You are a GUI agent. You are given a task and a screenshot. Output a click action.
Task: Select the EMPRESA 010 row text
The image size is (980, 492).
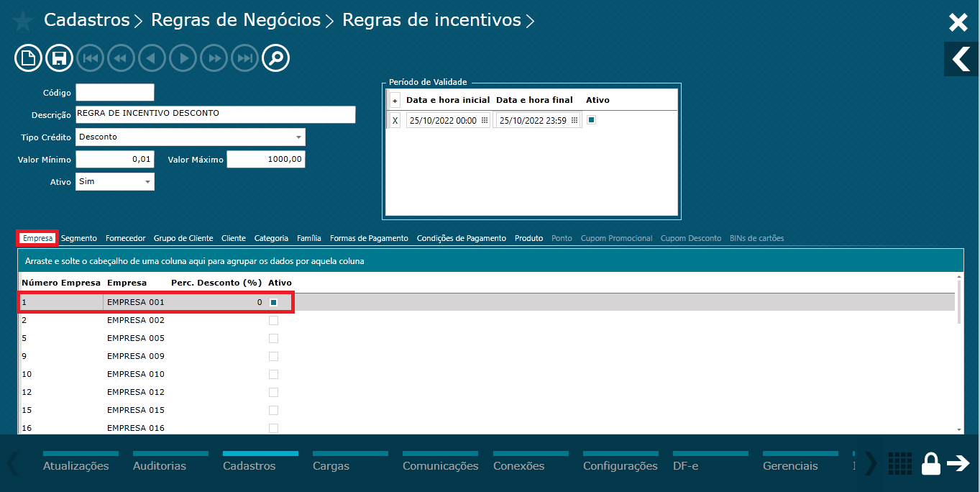136,374
